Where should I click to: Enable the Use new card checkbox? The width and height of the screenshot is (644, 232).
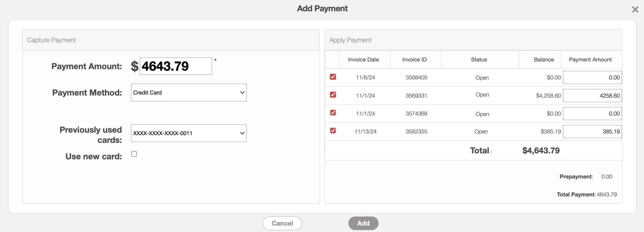(x=134, y=154)
